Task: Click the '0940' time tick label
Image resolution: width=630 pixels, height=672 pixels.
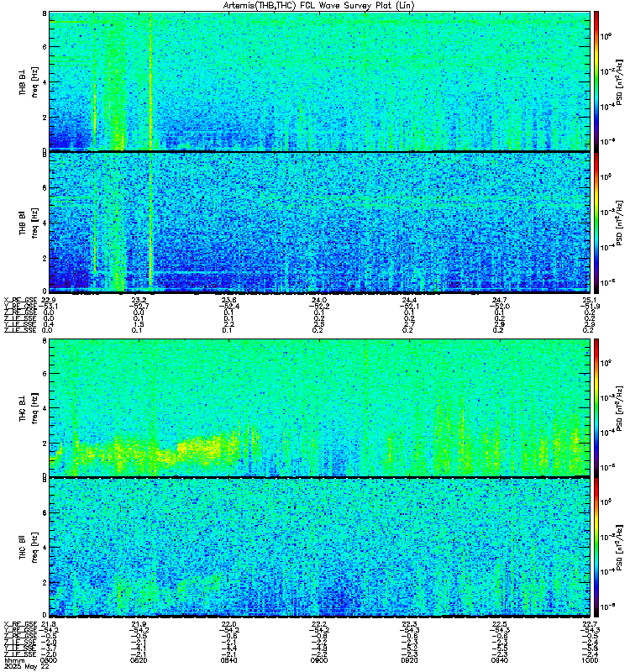Action: (500, 660)
